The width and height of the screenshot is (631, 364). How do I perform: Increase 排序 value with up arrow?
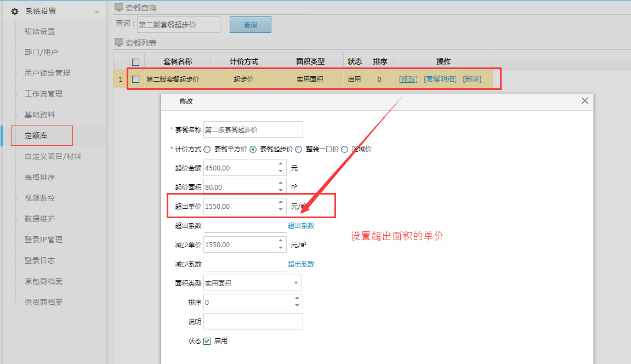point(297,299)
